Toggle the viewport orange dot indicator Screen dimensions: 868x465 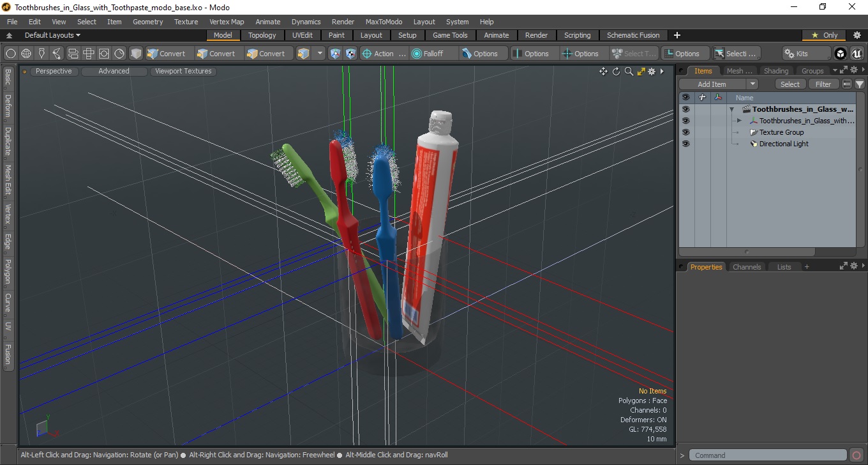click(x=25, y=72)
